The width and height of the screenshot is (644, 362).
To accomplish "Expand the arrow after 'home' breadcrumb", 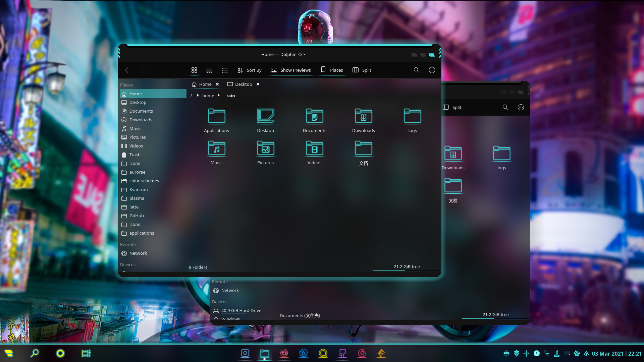I will tap(219, 96).
